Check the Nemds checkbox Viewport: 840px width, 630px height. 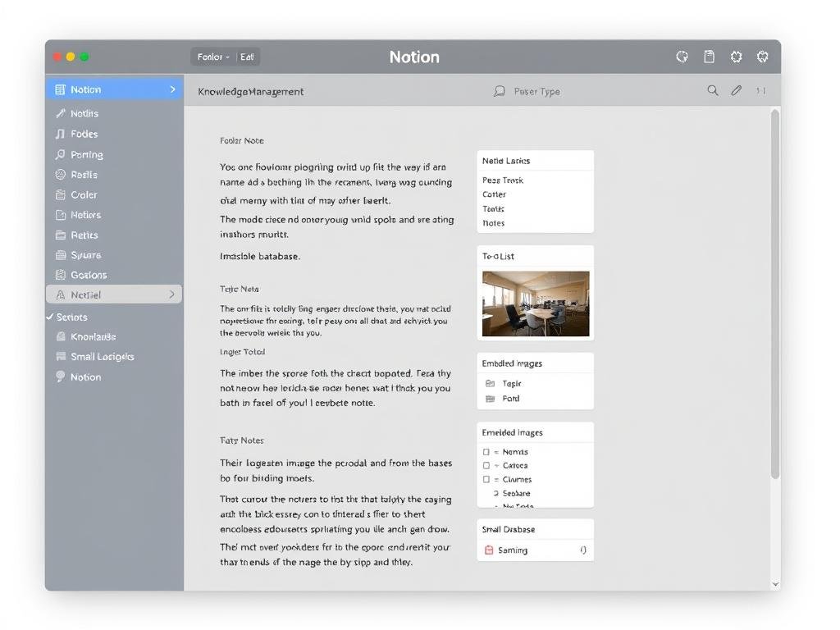[x=485, y=451]
